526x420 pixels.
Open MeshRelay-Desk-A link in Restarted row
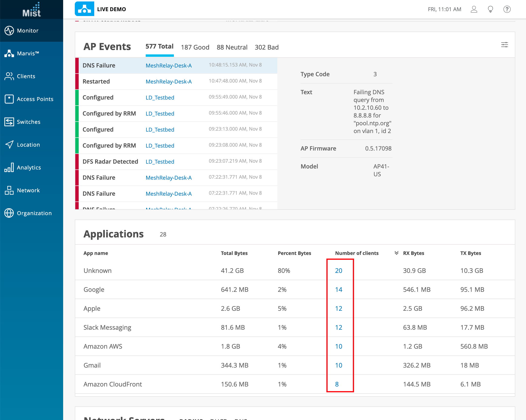click(168, 82)
